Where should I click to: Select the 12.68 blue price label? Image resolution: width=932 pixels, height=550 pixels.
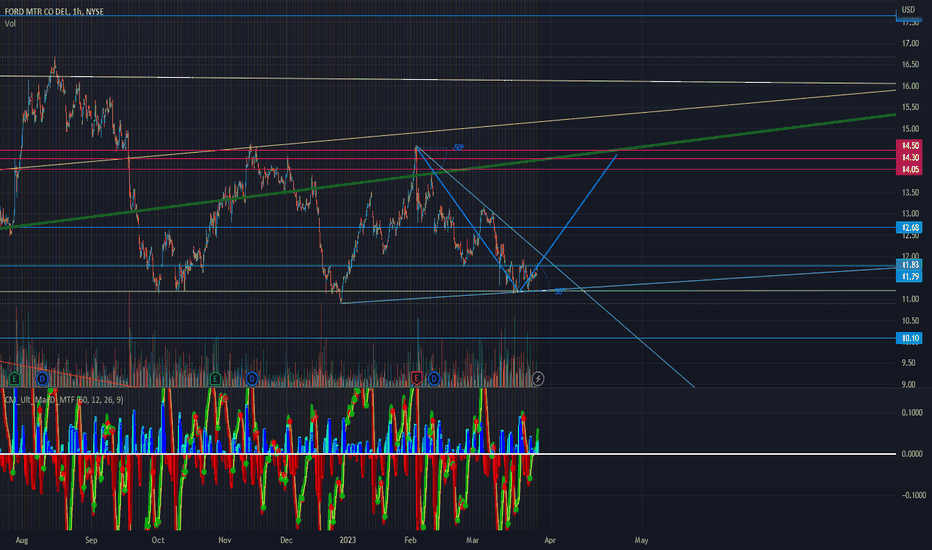[909, 227]
